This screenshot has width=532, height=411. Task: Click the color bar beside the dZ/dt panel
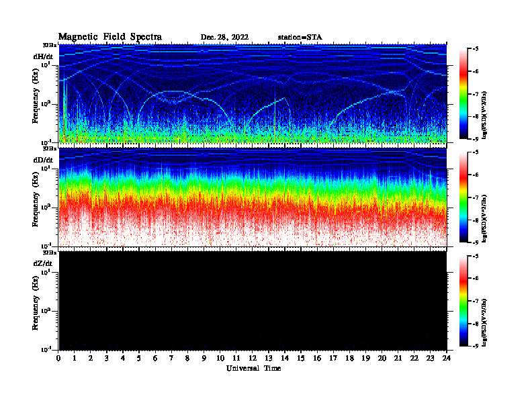[463, 301]
